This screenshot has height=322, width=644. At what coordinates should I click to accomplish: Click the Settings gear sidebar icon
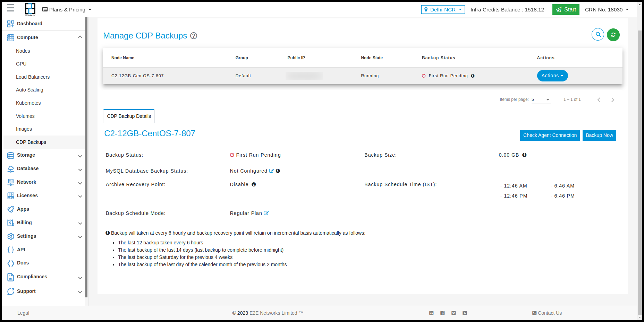[11, 236]
